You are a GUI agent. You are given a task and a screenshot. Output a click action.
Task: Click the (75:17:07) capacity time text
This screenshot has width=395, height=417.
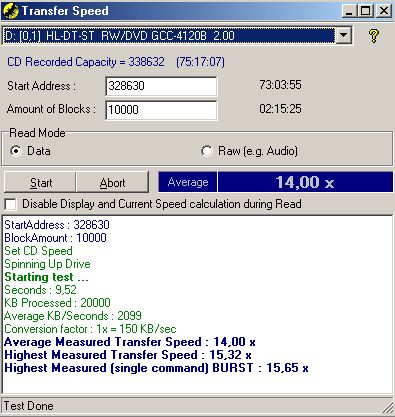[x=201, y=62]
